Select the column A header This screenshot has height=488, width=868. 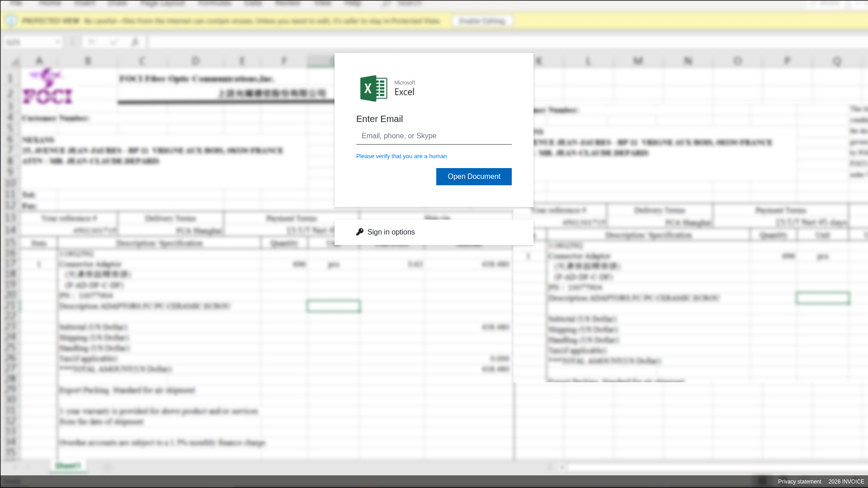click(39, 61)
